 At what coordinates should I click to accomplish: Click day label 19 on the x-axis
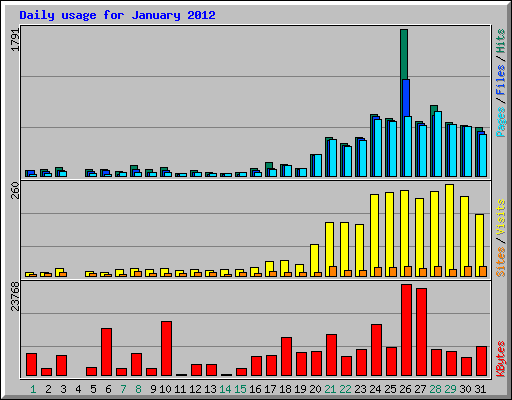[x=300, y=389]
